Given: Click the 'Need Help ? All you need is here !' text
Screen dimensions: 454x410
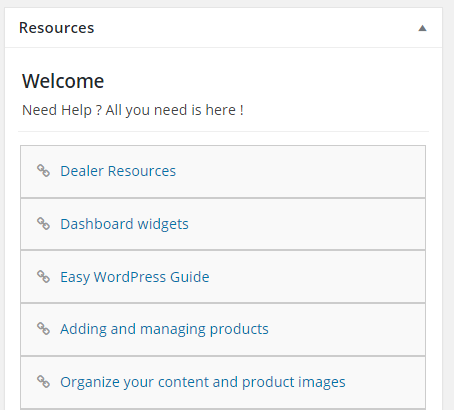Looking at the screenshot, I should (133, 110).
